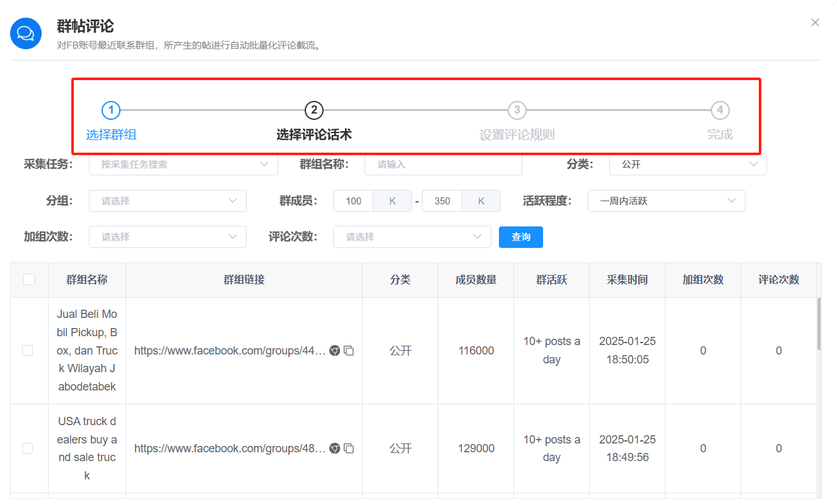The width and height of the screenshot is (837, 504).
Task: Open the 分类 dropdown showing 公开
Action: (688, 165)
